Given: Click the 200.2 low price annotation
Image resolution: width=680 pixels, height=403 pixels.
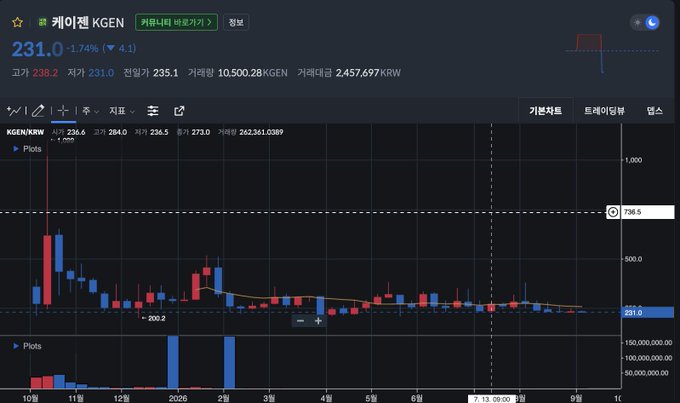Looking at the screenshot, I should 154,318.
